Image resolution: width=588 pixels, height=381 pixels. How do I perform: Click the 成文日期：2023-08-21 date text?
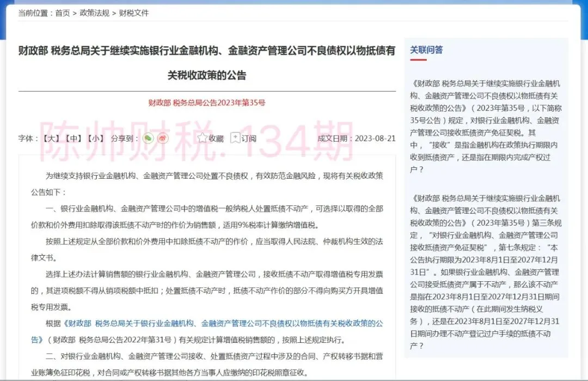[357, 138]
